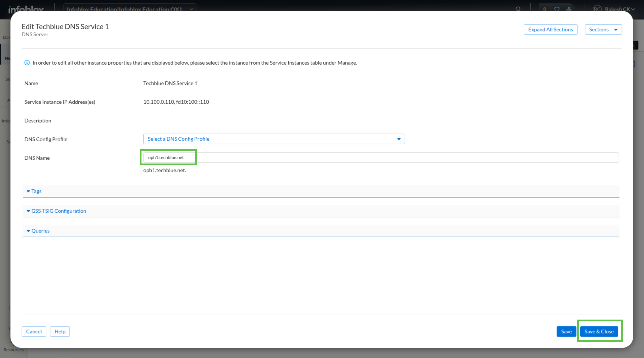The width and height of the screenshot is (644, 358).
Task: Open Help for this dialog
Action: pos(60,331)
